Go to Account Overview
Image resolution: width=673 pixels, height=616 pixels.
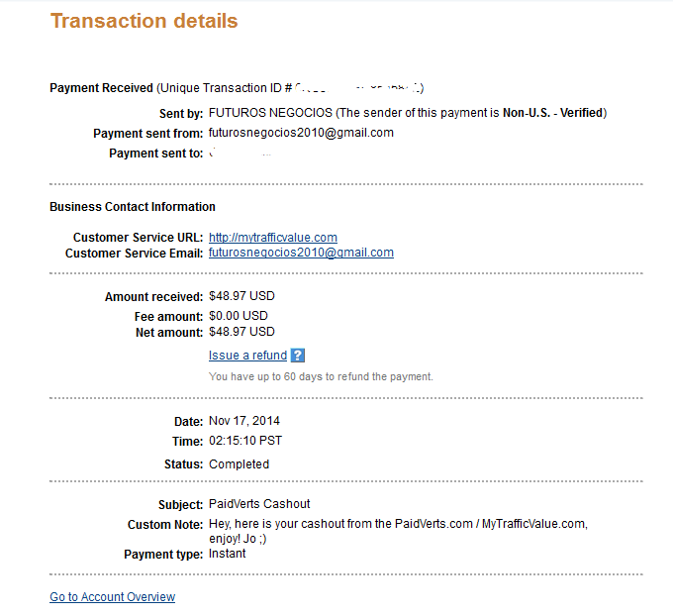[112, 597]
